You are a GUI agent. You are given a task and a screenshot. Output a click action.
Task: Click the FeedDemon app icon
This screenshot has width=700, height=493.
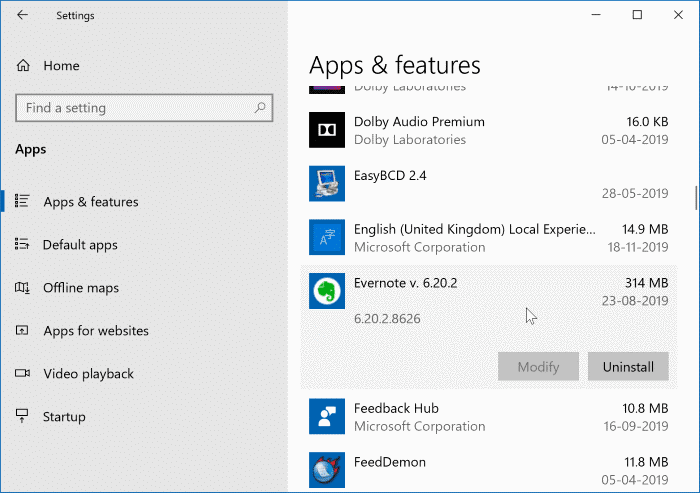pos(327,470)
